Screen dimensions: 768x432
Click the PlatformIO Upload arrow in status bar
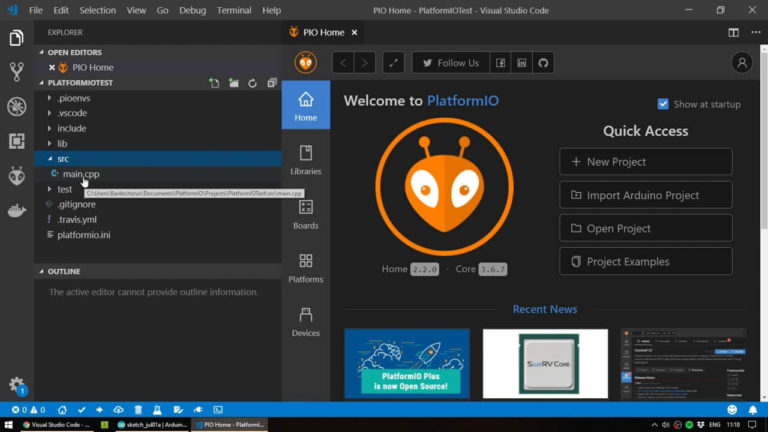pos(100,410)
